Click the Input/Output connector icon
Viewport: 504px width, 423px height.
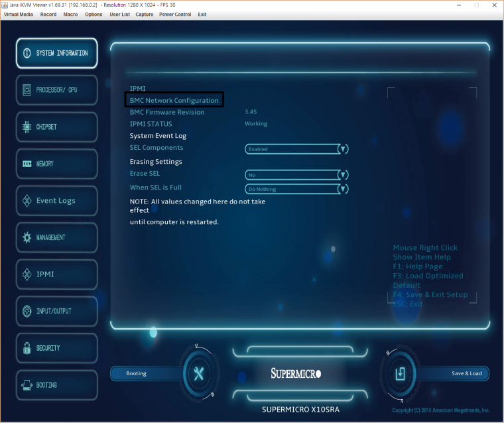coord(27,311)
